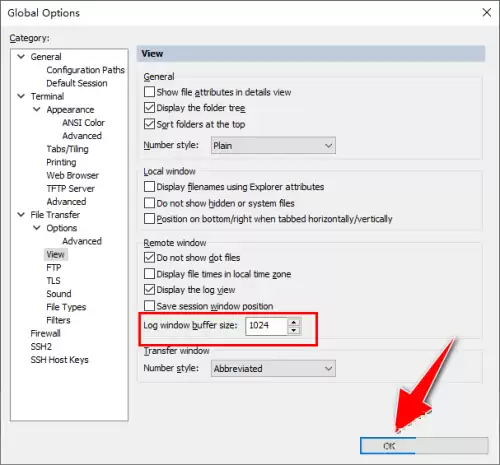This screenshot has width=500, height=465.
Task: Click into the log buffer size field
Action: [266, 326]
